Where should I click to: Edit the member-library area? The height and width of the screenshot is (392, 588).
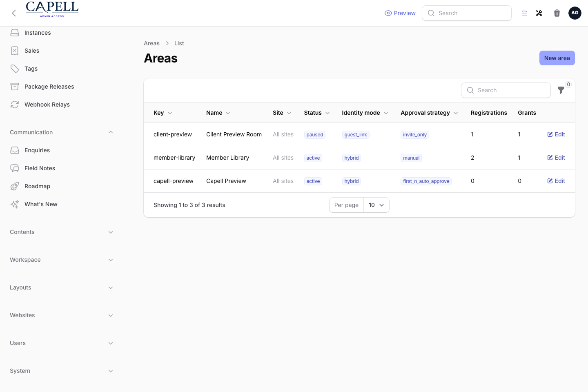[556, 158]
